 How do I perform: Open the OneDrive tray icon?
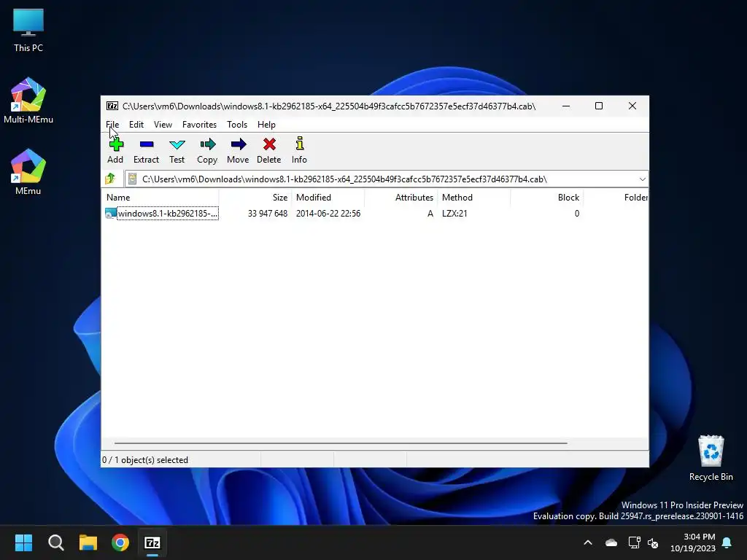(611, 542)
